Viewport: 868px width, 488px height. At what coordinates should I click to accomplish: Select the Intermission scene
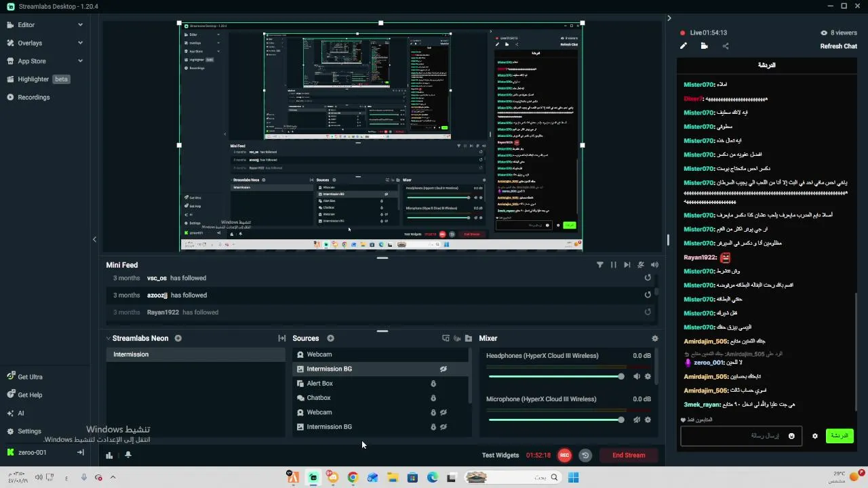tap(195, 354)
